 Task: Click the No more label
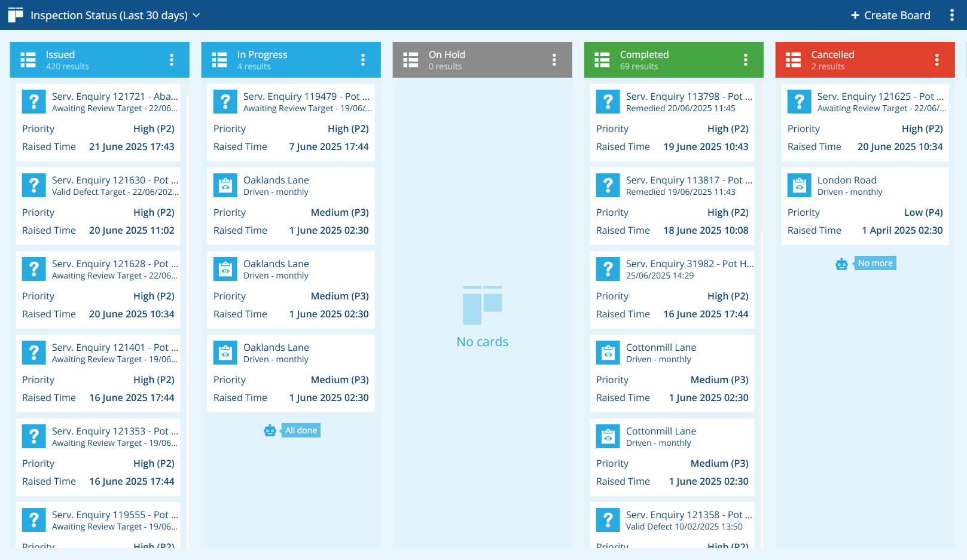coord(875,263)
